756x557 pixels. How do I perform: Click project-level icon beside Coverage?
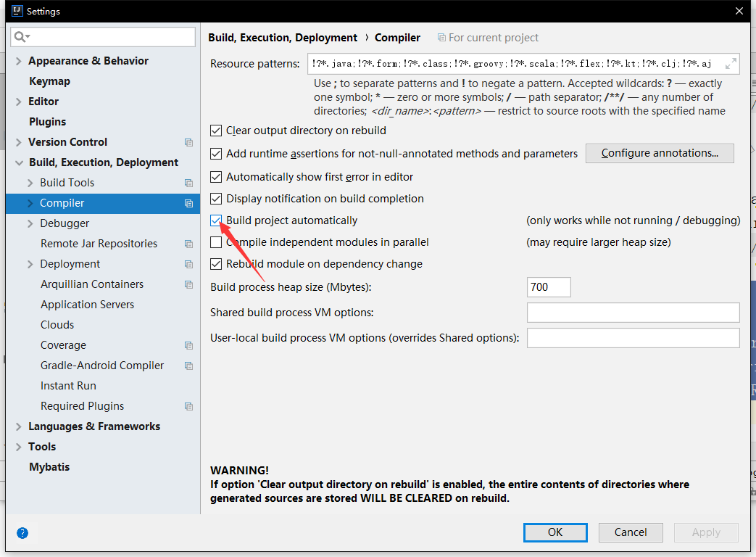[188, 345]
